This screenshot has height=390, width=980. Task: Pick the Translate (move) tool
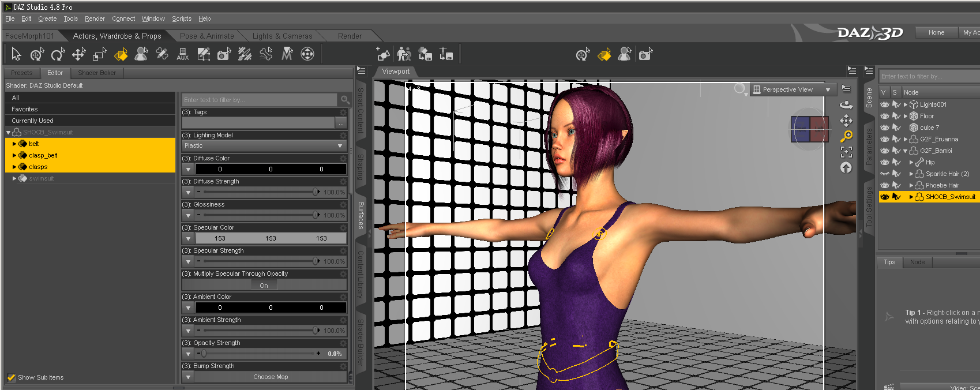[78, 54]
